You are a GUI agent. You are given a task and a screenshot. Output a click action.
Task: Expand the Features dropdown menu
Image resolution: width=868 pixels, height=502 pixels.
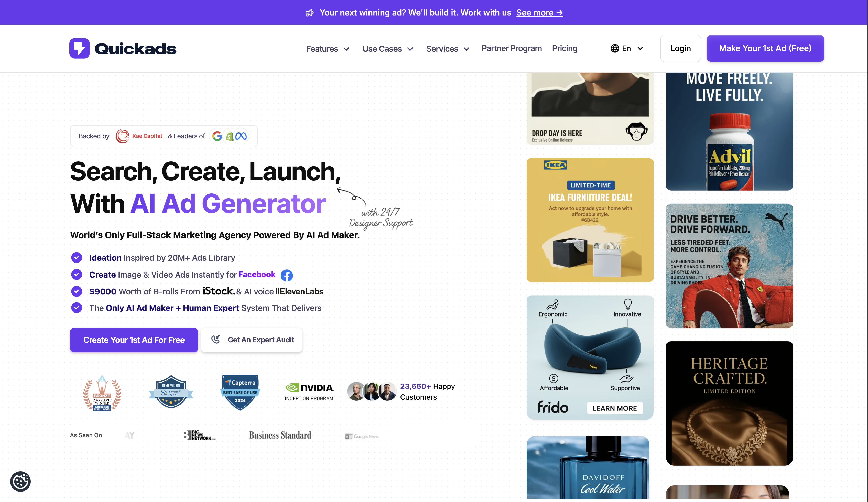(x=328, y=49)
